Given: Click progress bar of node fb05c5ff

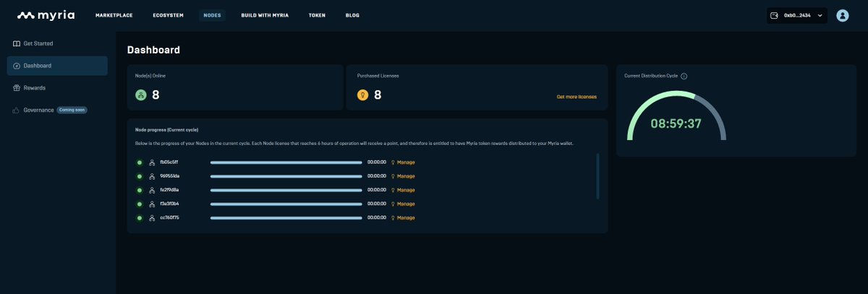Looking at the screenshot, I should (x=286, y=163).
